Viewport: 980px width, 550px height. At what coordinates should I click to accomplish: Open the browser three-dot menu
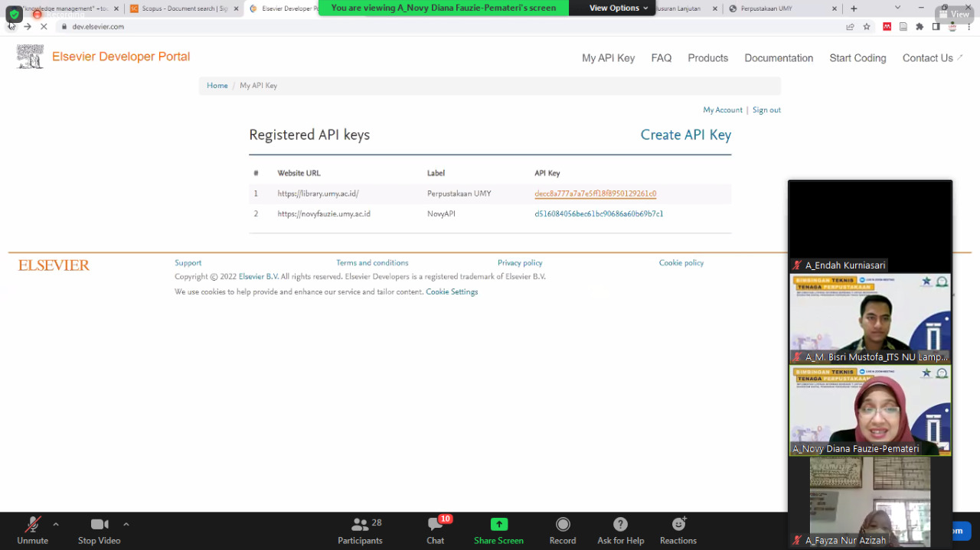point(969,26)
